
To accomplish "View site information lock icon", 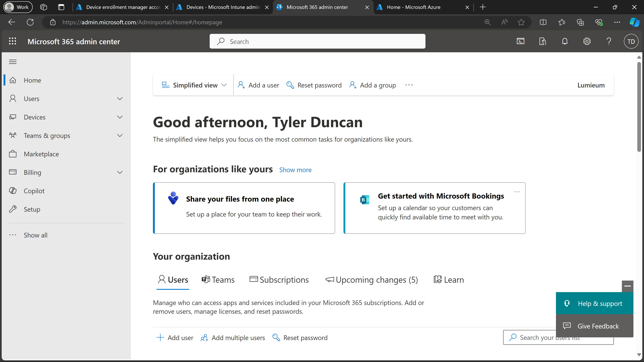I will coord(53,22).
